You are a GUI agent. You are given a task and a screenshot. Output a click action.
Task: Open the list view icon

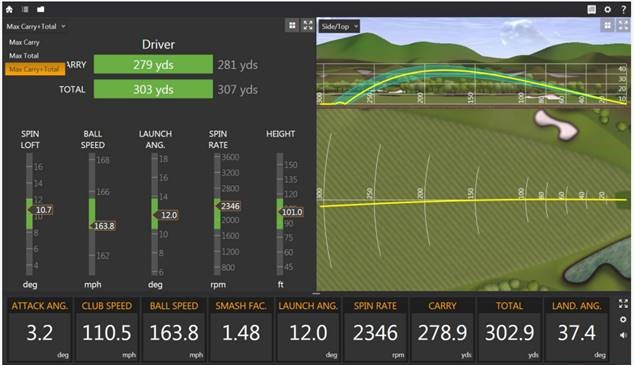pos(25,9)
